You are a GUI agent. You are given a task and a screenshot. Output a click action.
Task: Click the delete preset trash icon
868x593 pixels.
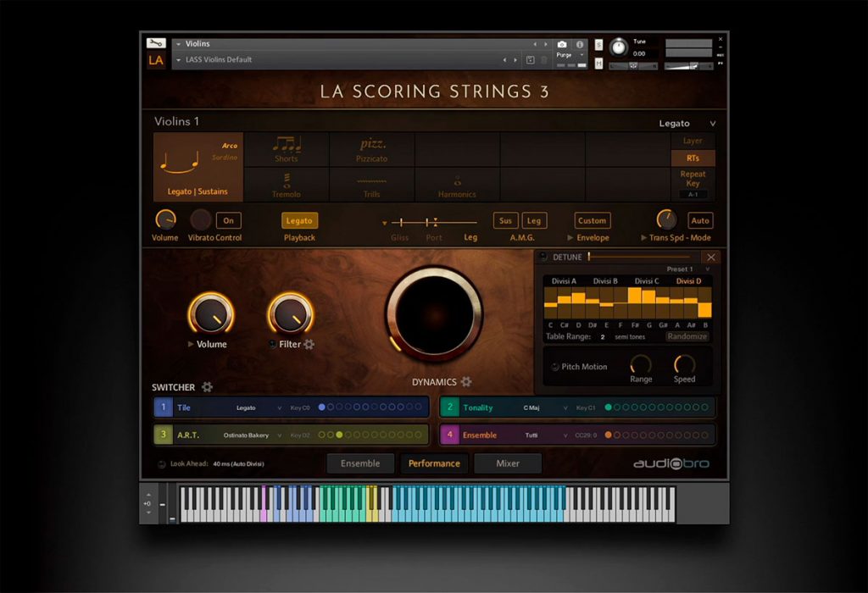click(544, 60)
